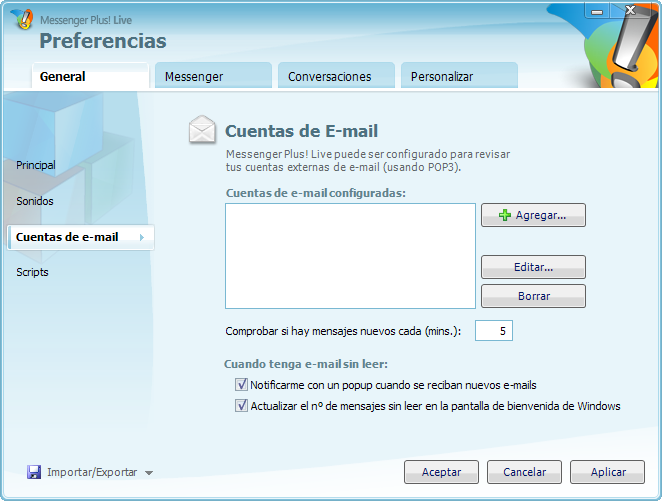The image size is (662, 501).
Task: Click the green plus icon on Agregar
Action: click(505, 215)
